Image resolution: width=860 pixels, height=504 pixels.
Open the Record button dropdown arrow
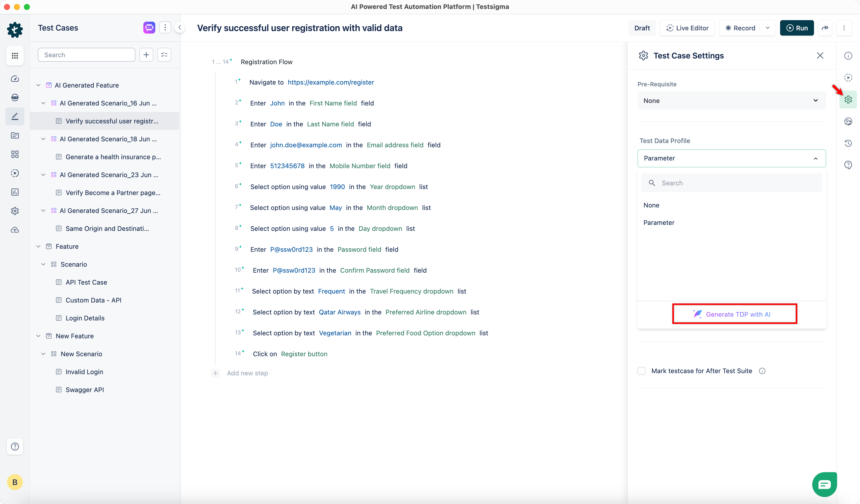[x=767, y=28]
